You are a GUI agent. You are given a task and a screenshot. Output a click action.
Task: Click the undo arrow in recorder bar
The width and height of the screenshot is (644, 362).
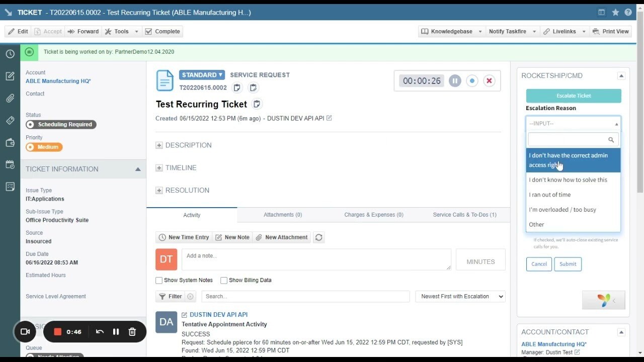(x=100, y=332)
